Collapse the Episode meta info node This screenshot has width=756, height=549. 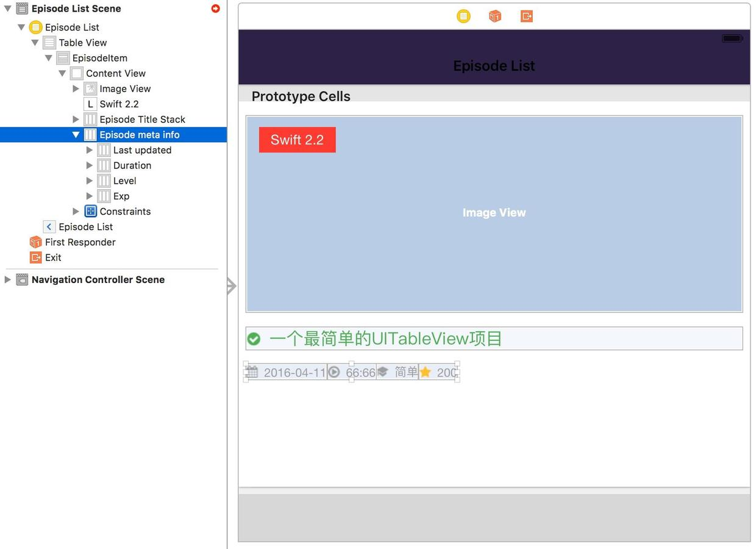point(76,135)
